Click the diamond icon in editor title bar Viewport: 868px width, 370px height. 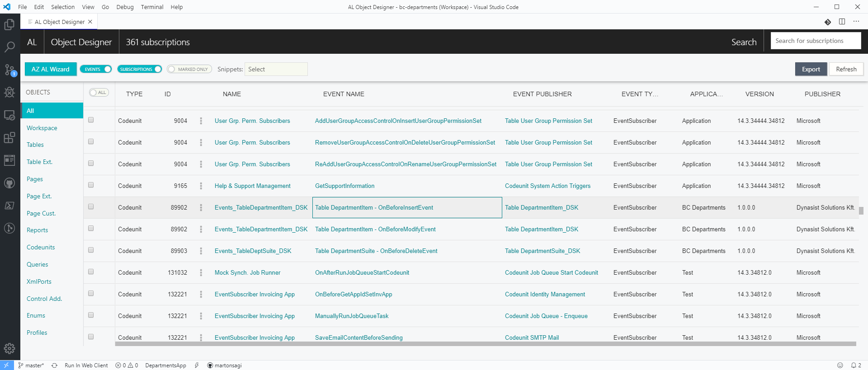[827, 22]
